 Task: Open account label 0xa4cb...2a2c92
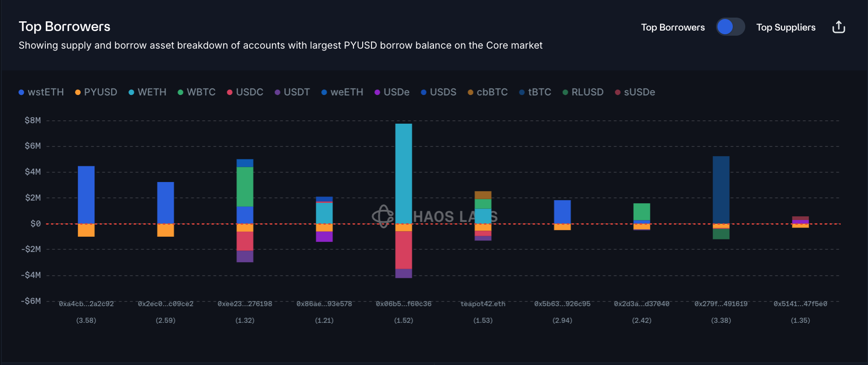tap(86, 304)
